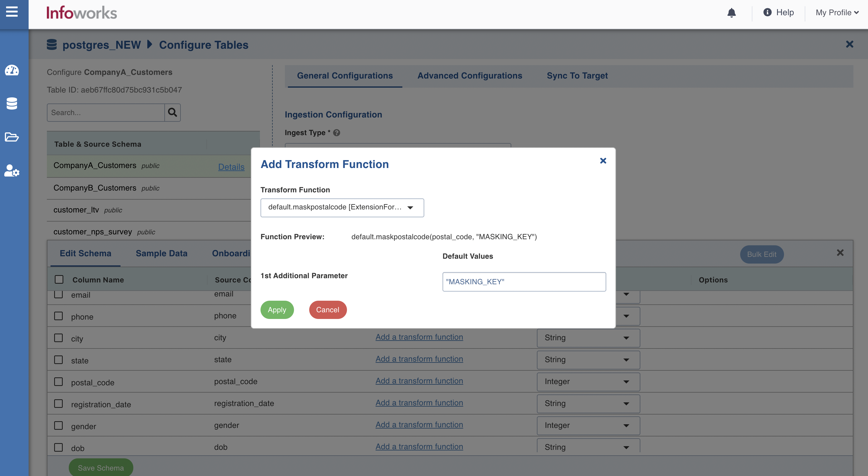The height and width of the screenshot is (476, 868).
Task: Select the Sample Data tab
Action: coord(161,253)
